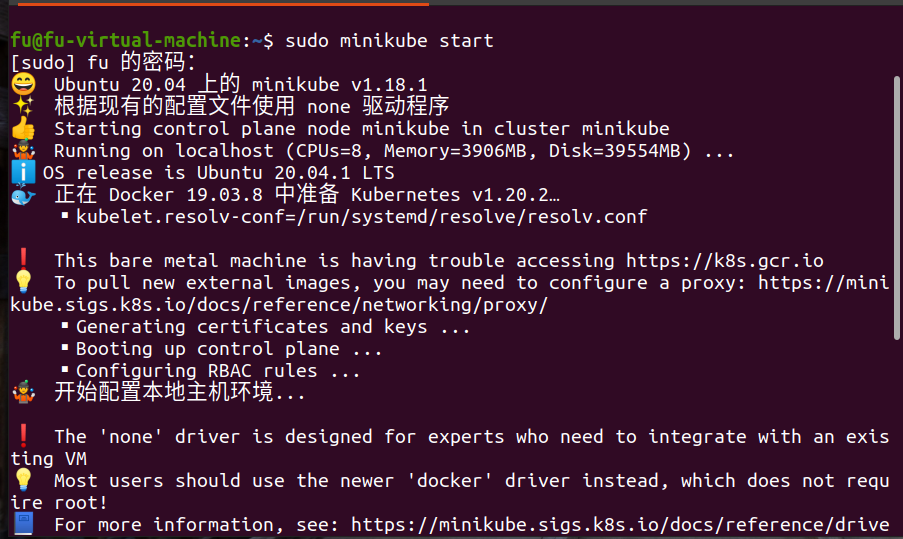Open the https://k8s.gcr.io link
Screen dimensions: 903x539
[x=725, y=261]
